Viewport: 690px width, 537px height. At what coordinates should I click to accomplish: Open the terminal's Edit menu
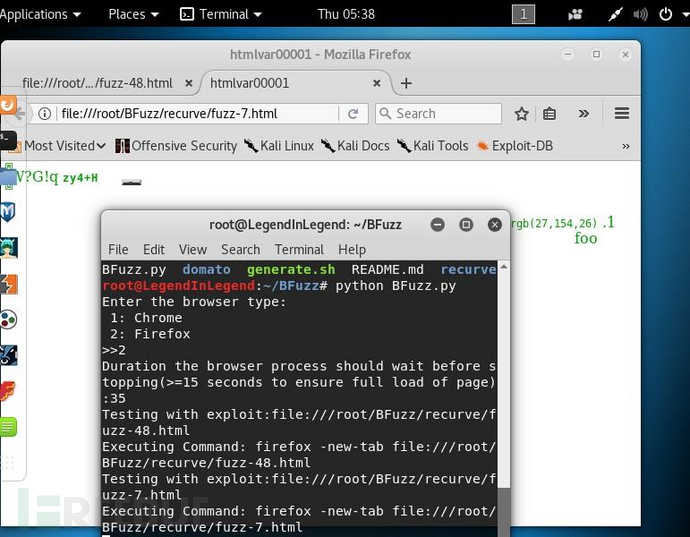pyautogui.click(x=154, y=250)
